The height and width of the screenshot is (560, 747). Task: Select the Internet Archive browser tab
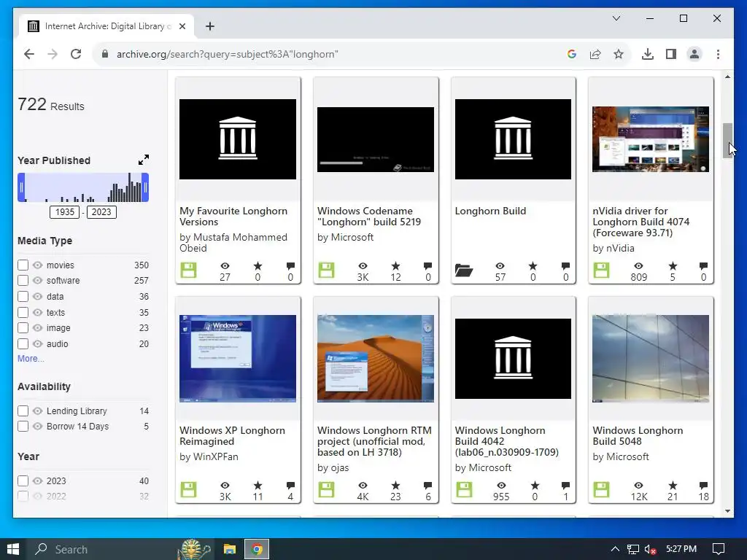106,26
